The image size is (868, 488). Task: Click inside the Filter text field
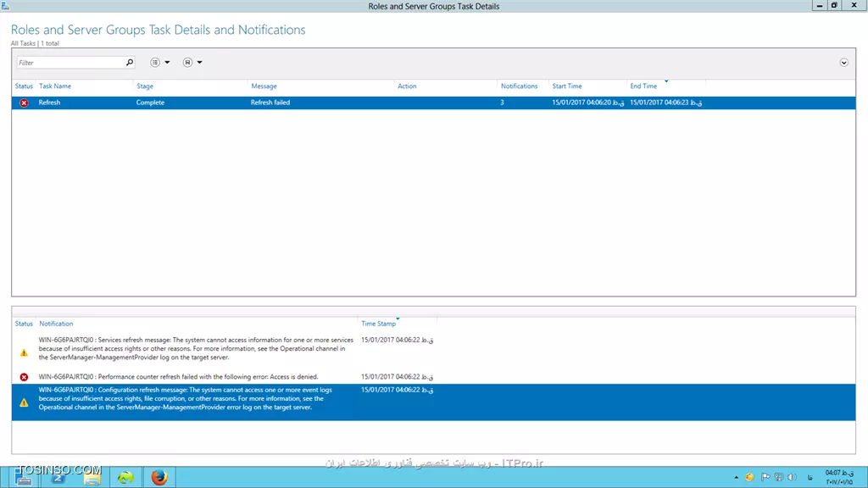71,63
